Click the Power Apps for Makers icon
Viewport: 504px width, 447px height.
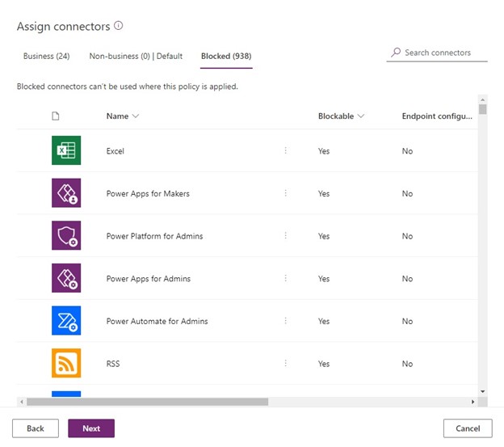click(x=66, y=194)
